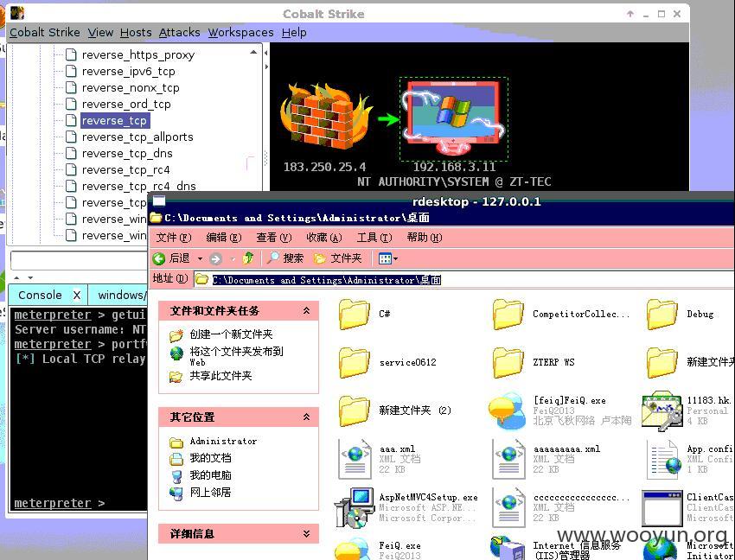Select the compromised Windows host 192.168.3.11
Viewport: 735px width, 560px height.
[x=453, y=118]
